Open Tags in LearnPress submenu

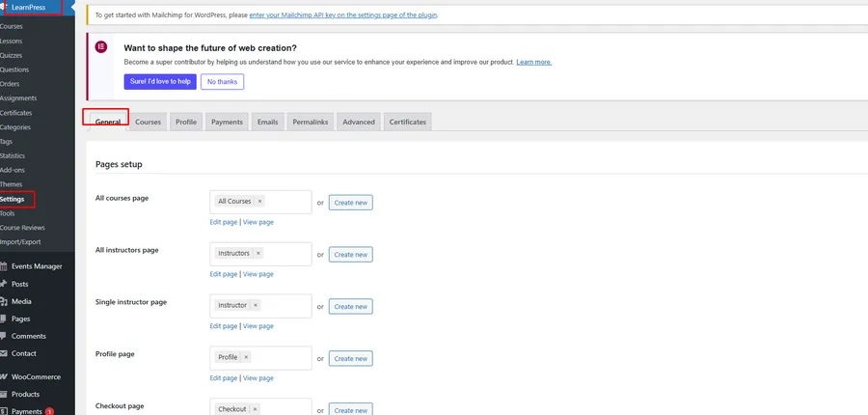tap(6, 141)
